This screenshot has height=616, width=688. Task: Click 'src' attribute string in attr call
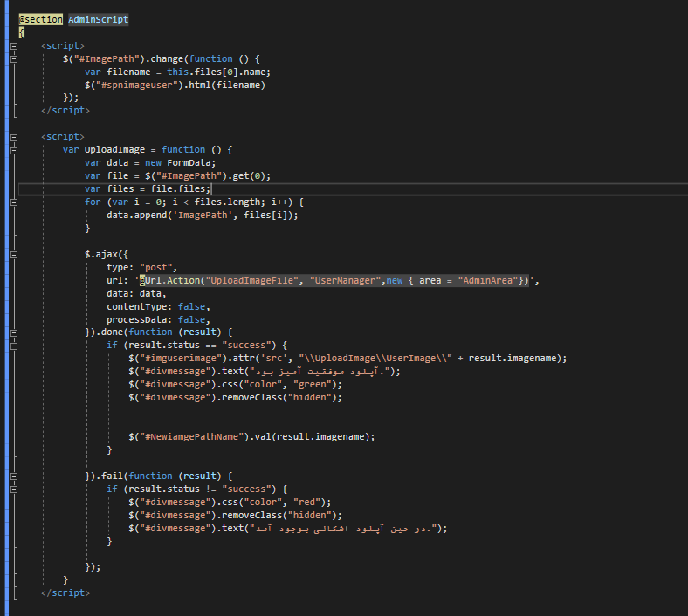pyautogui.click(x=274, y=359)
